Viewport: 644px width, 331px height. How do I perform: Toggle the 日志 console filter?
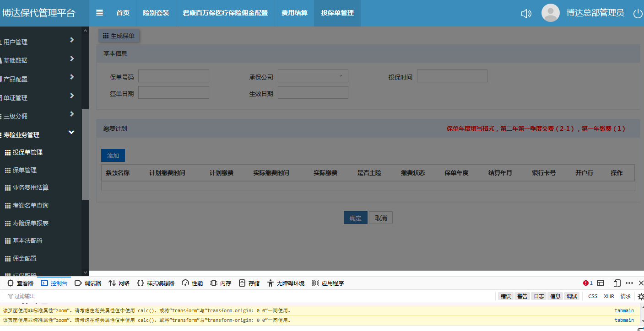[x=539, y=296]
